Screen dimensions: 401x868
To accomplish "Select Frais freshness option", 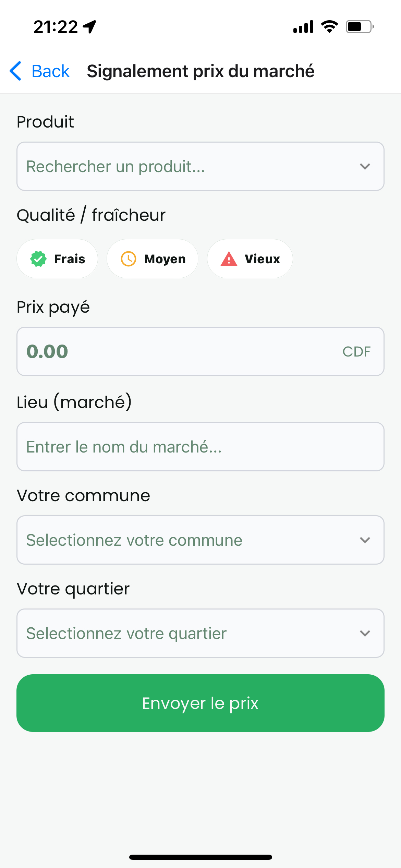I will click(x=57, y=259).
